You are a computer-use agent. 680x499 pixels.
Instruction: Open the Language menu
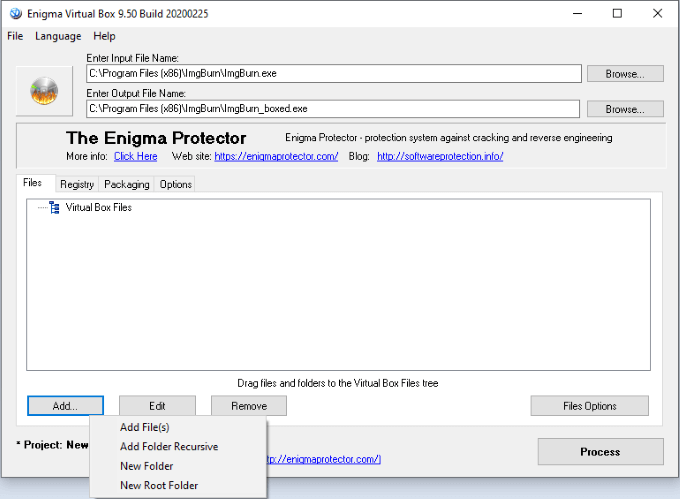pos(58,36)
